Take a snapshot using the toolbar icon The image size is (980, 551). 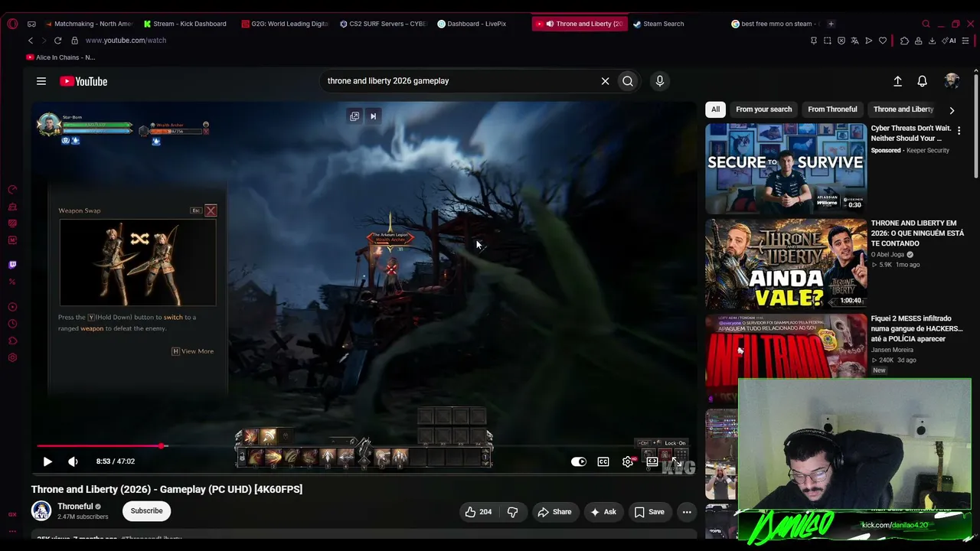(828, 41)
